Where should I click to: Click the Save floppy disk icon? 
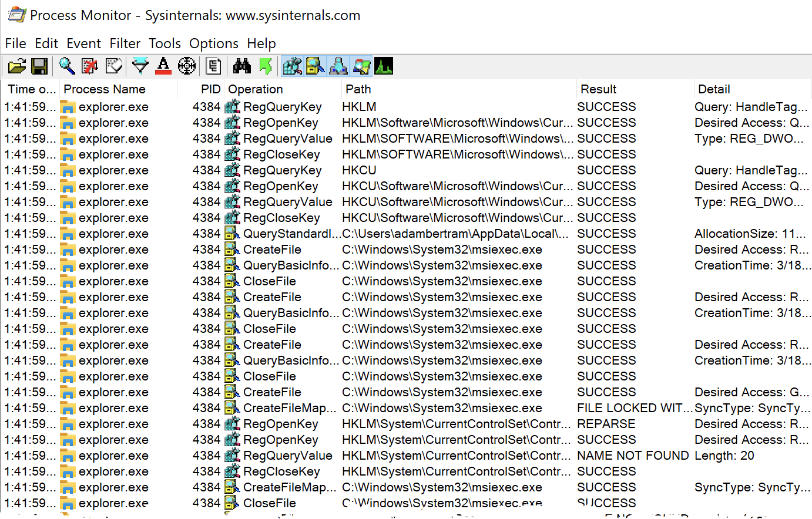point(39,66)
